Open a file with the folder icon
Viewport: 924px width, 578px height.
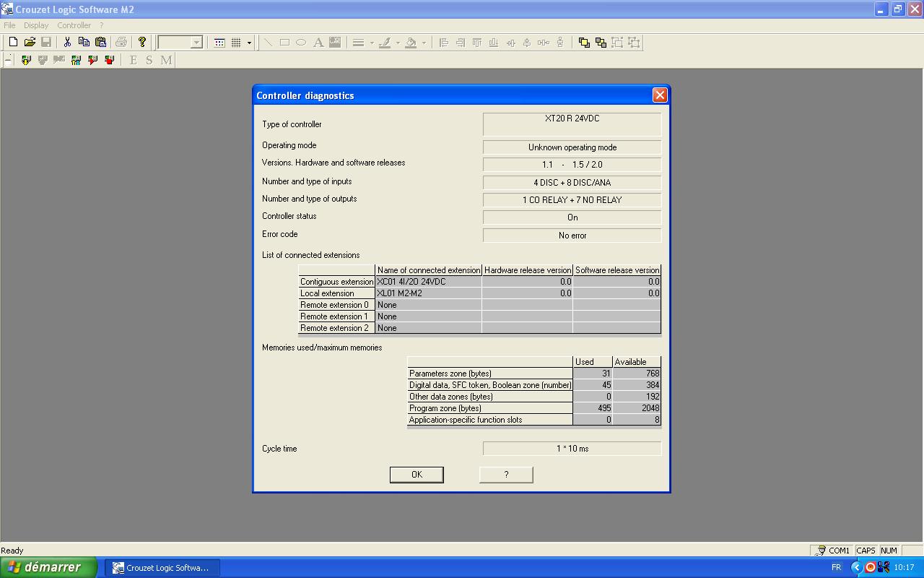(x=30, y=43)
